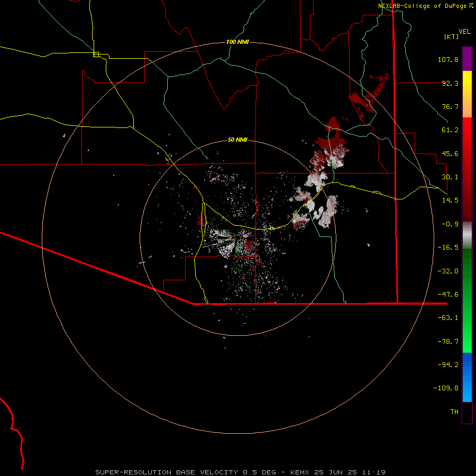
Task: Click the 45.6 legend value
Action: click(450, 153)
